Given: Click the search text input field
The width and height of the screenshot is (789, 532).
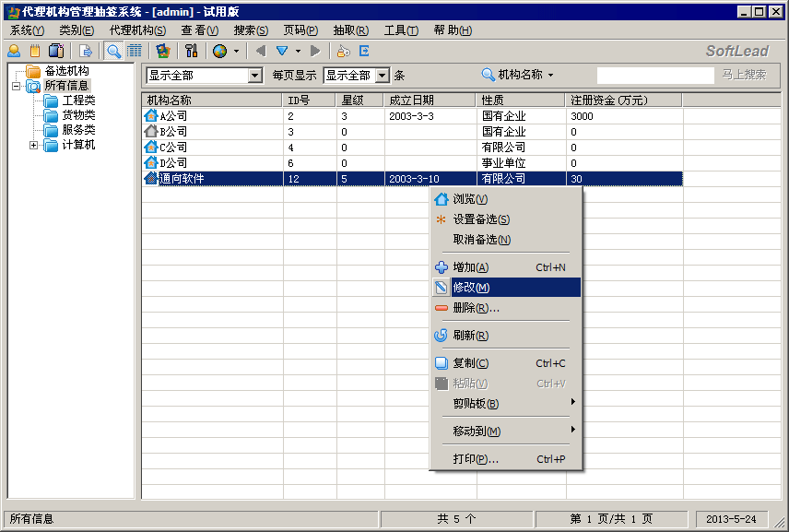Looking at the screenshot, I should pos(655,75).
